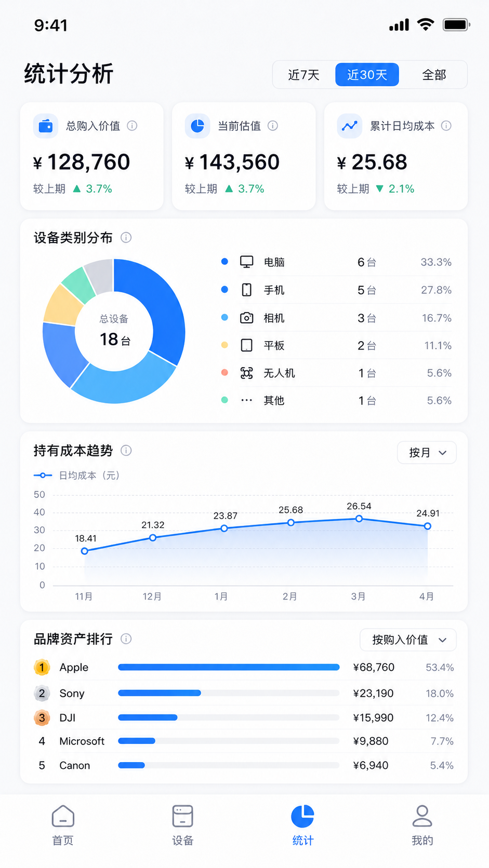Tap the cellular signal bars icon
The width and height of the screenshot is (489, 868).
click(x=399, y=24)
